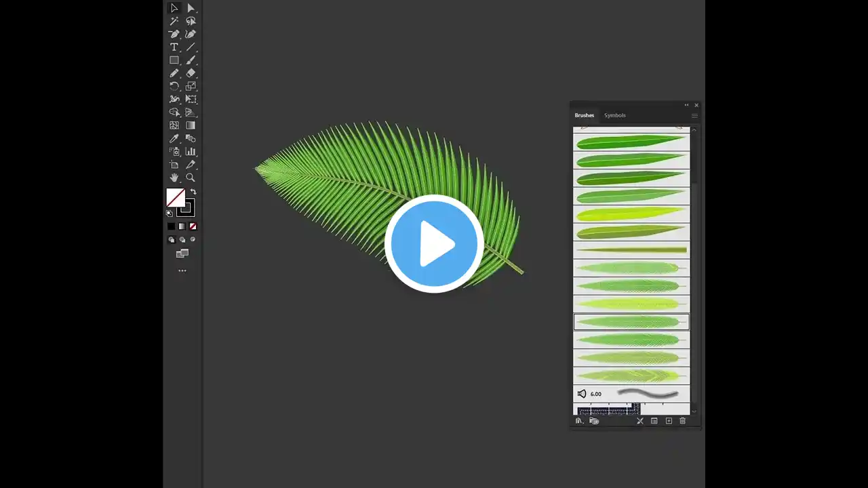Close the Brushes panel
Viewport: 868px width, 488px height.
point(696,105)
